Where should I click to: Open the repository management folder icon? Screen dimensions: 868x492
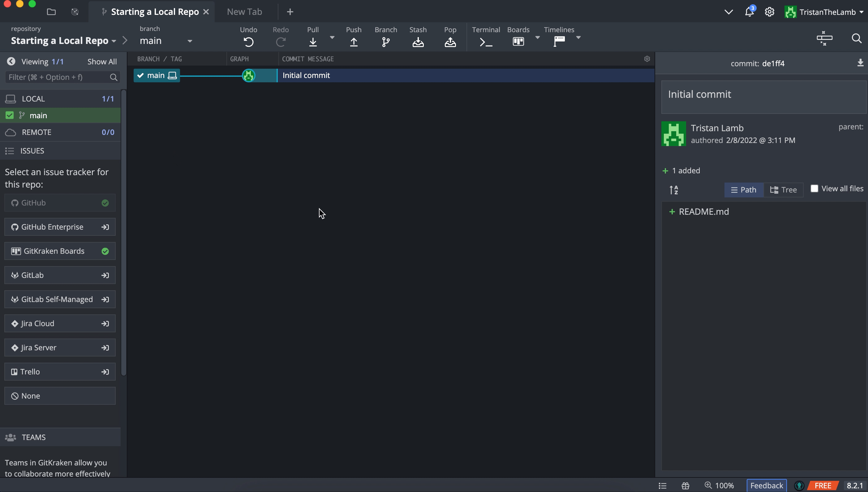click(x=51, y=12)
